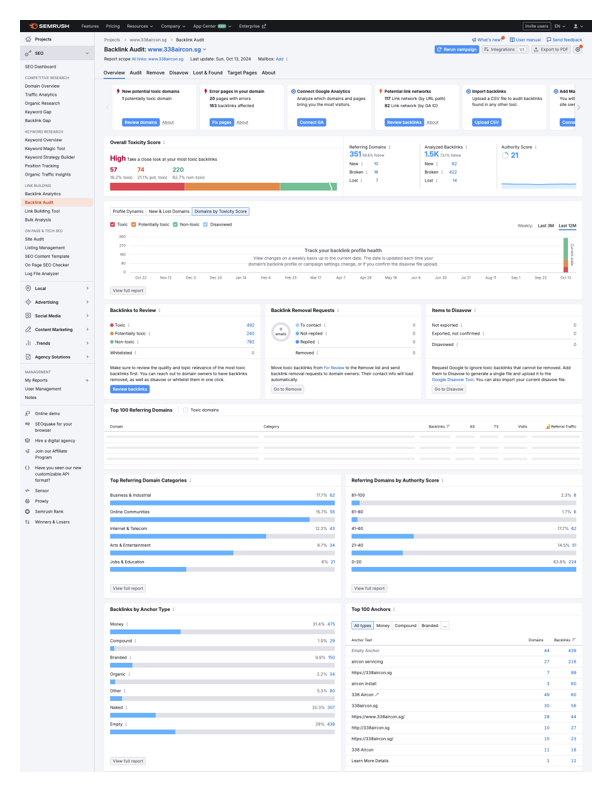Click the Export to PDF button
Screen dimensions: 612x792
pos(549,48)
